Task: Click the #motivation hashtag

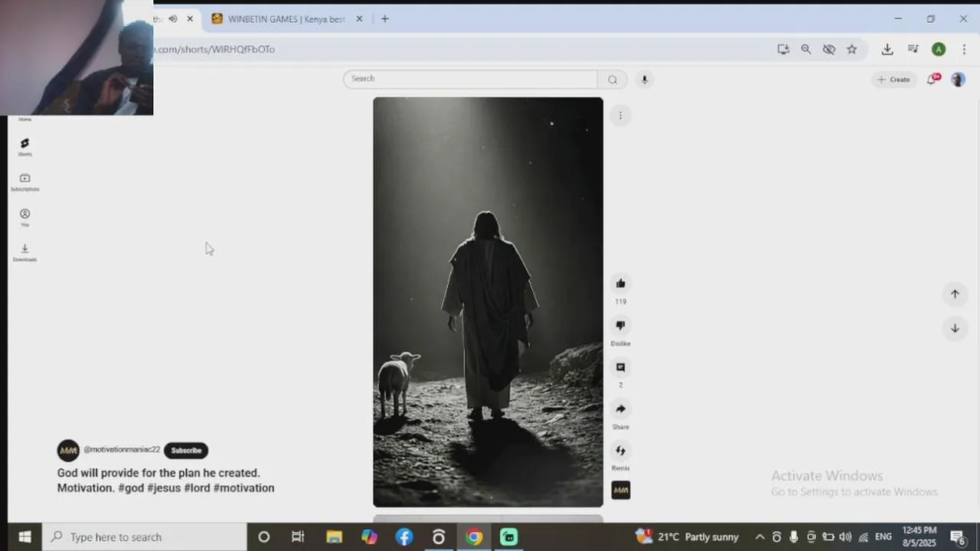Action: pos(243,488)
